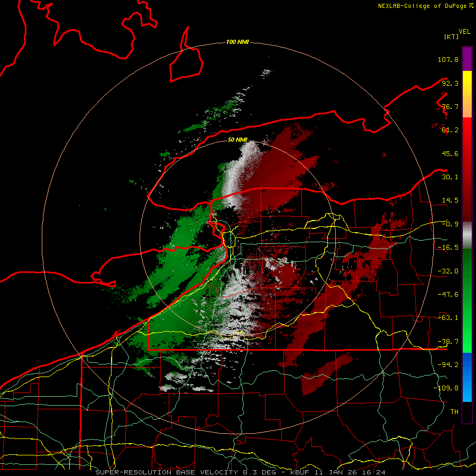This screenshot has height=476, width=476.
Task: Select the 76.7 scale value
Action: [x=450, y=106]
